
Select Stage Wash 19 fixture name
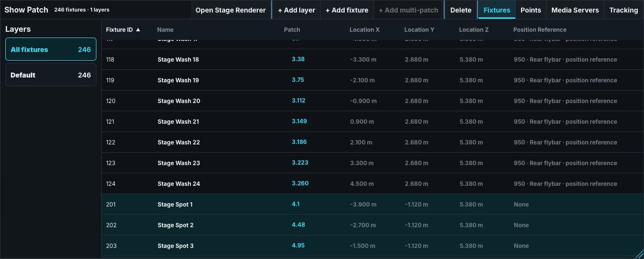[x=178, y=80]
